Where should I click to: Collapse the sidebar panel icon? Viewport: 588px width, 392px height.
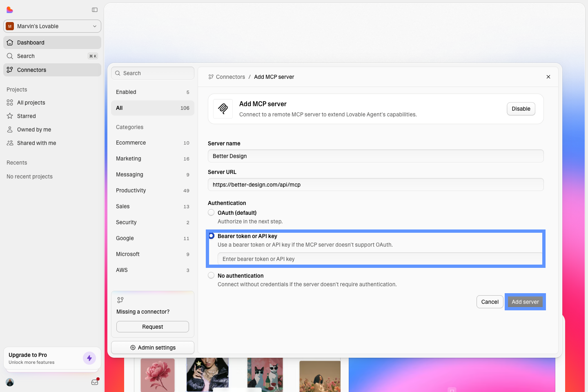[x=95, y=10]
